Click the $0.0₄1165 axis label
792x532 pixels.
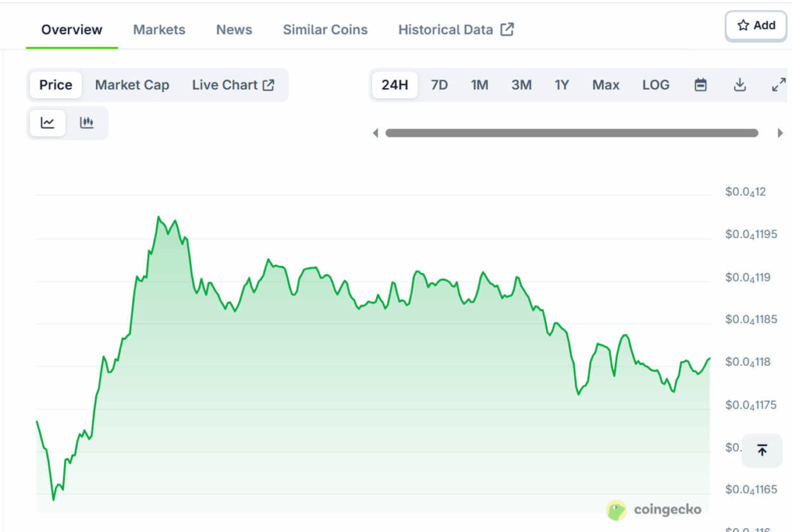(751, 489)
